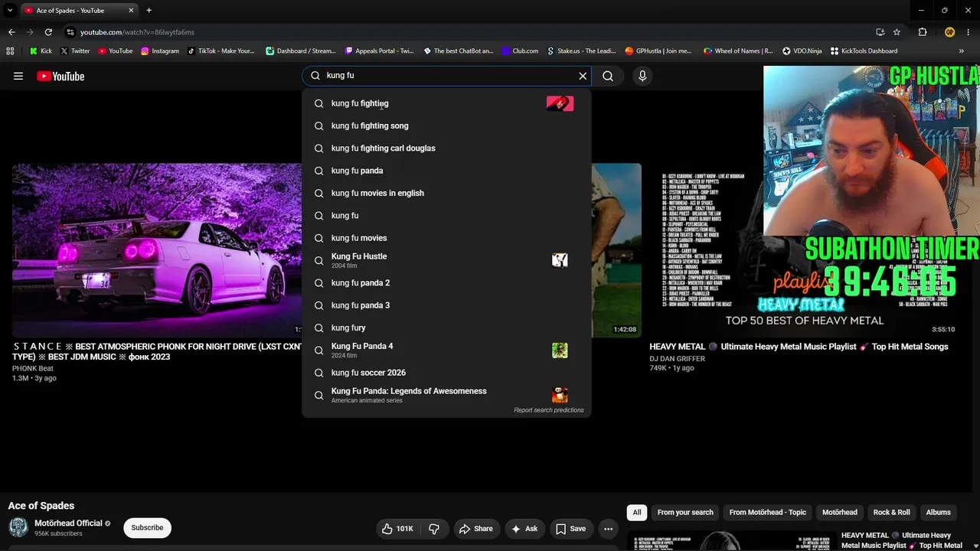
Task: Open the Ask AI button
Action: coord(524,529)
